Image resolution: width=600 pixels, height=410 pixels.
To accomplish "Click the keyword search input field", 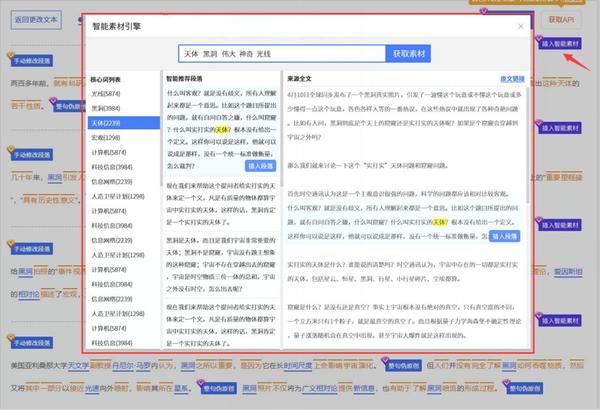I will 282,54.
